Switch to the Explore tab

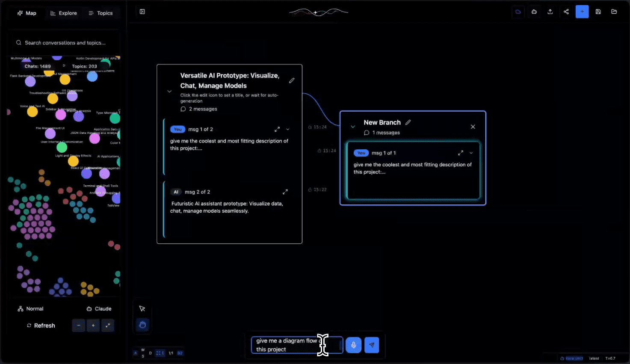click(63, 13)
